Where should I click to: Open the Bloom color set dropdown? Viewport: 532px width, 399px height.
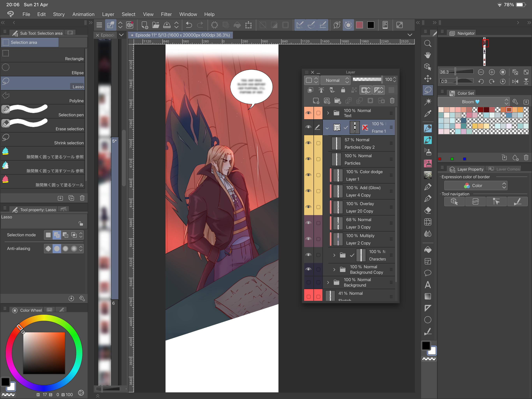[473, 102]
